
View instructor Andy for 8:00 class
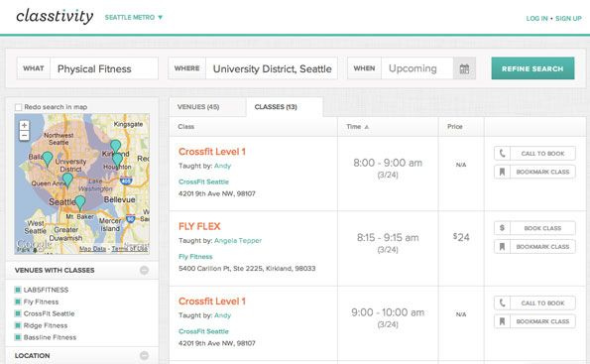pos(222,166)
